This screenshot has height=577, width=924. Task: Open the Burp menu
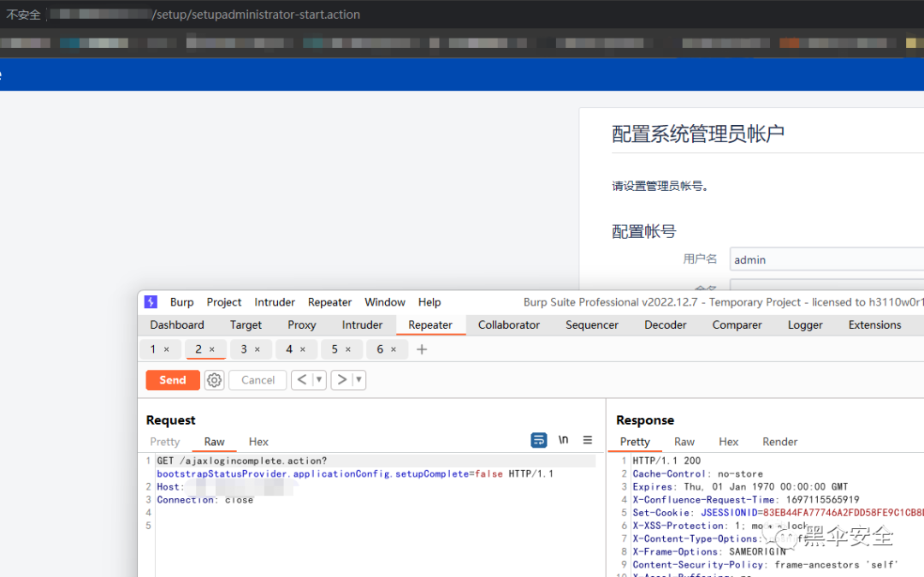181,302
